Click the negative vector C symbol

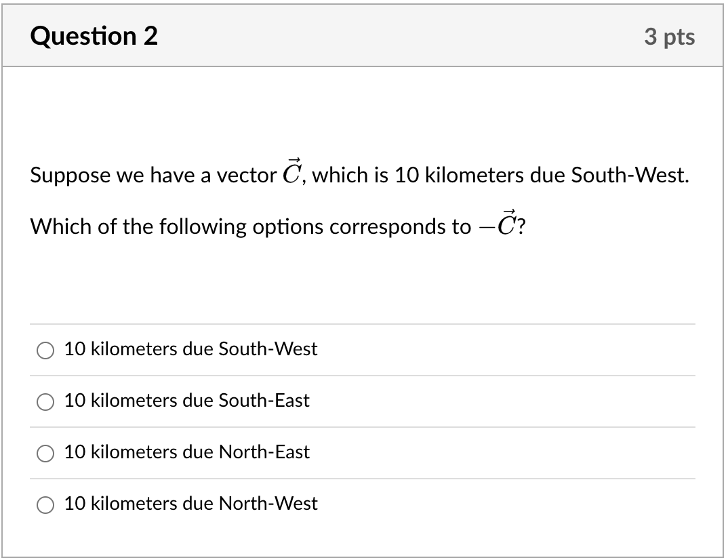click(x=498, y=223)
